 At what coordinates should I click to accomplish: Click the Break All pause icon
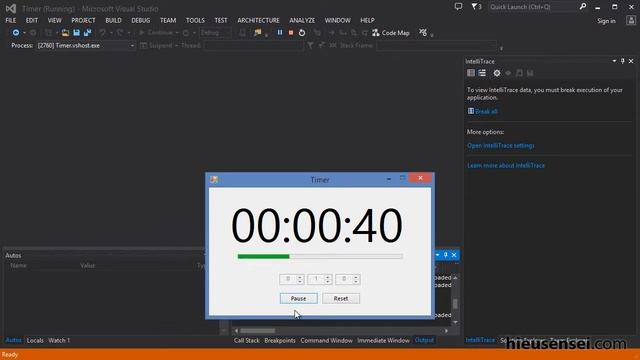280,33
